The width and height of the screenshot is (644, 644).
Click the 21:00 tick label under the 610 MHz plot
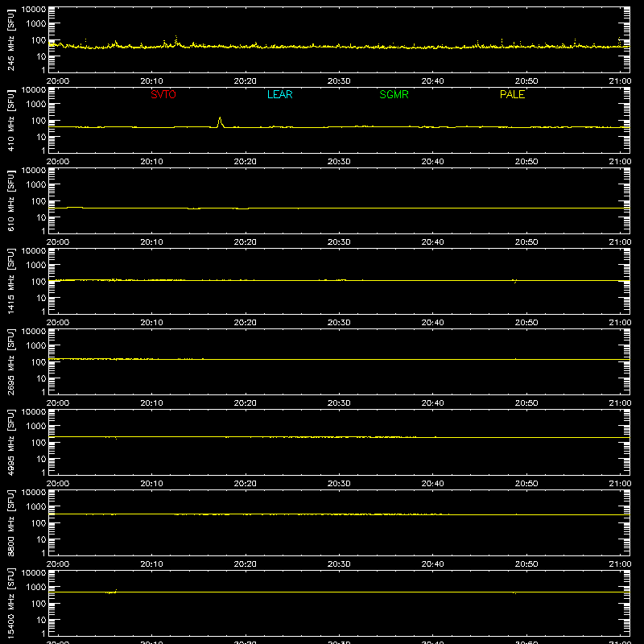(x=620, y=242)
